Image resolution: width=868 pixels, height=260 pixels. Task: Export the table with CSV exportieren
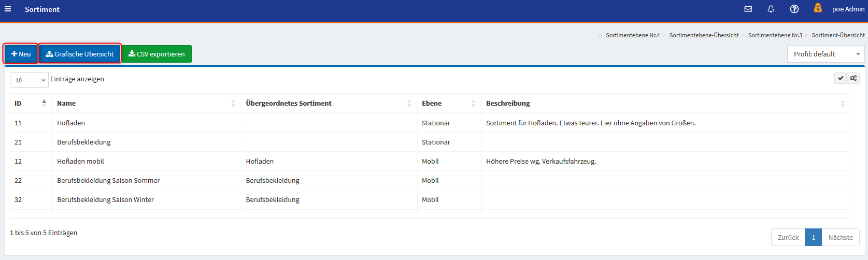156,54
